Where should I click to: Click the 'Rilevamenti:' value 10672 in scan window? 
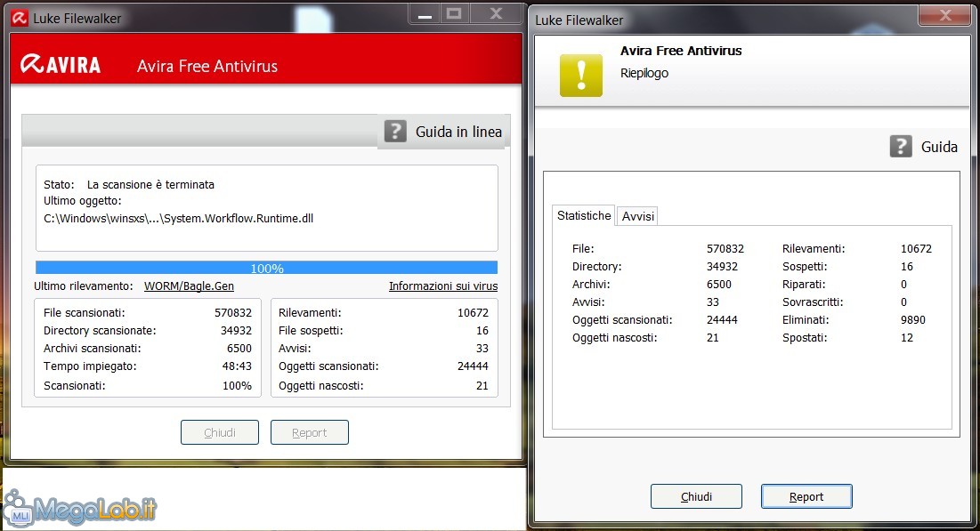[474, 312]
